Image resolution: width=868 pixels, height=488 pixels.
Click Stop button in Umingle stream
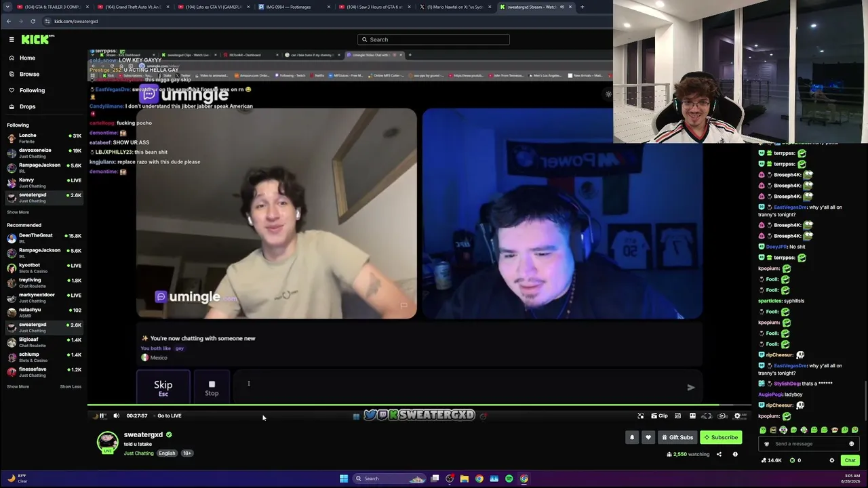tap(212, 388)
